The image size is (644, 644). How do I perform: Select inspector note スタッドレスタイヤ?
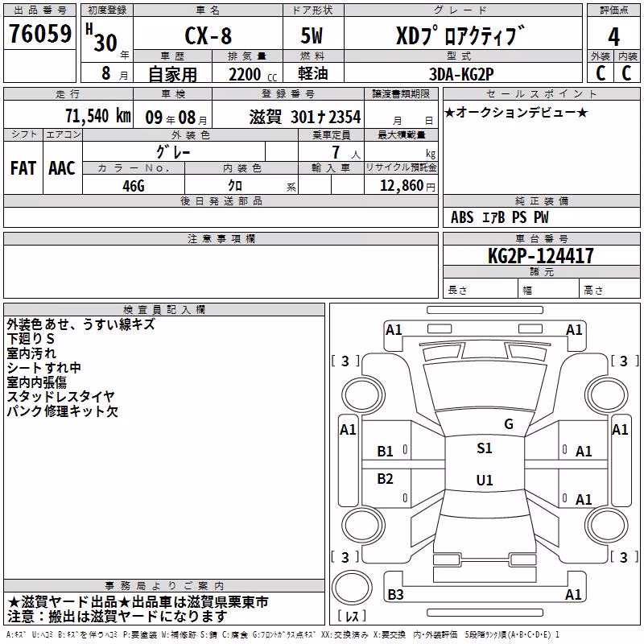click(60, 396)
